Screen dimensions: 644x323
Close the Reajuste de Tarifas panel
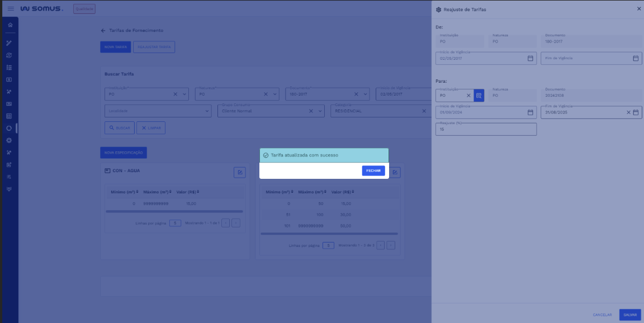[x=639, y=9]
